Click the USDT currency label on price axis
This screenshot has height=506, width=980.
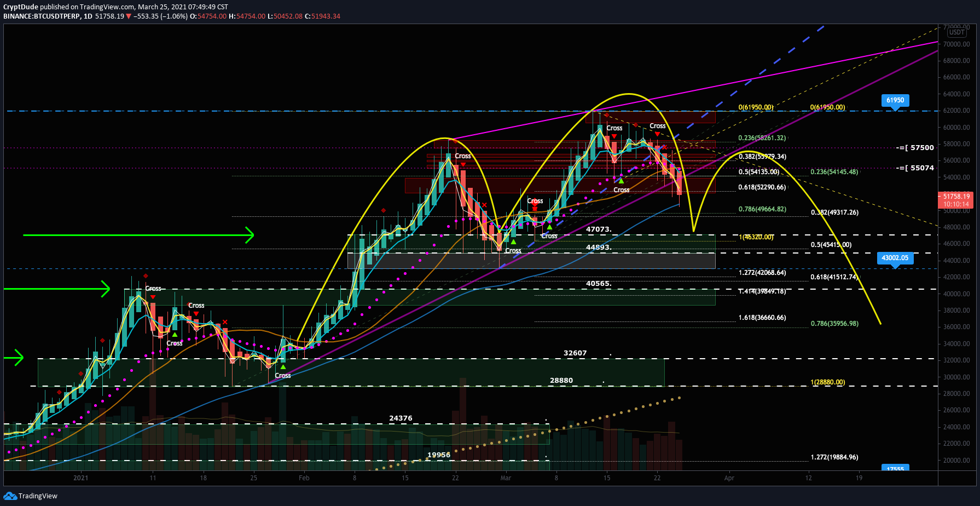pos(957,33)
